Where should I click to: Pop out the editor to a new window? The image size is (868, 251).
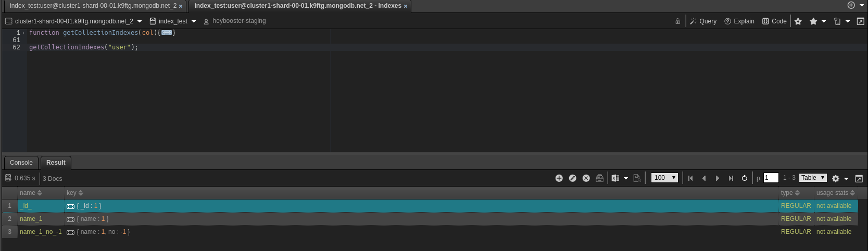[860, 21]
